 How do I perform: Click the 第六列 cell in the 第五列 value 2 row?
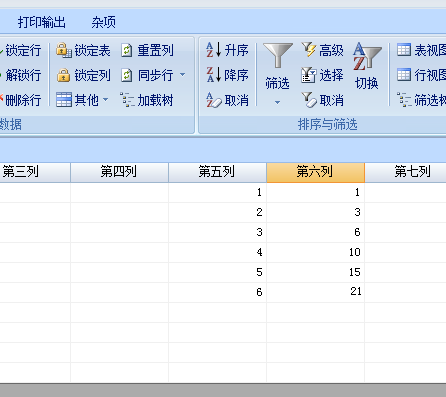pos(315,213)
